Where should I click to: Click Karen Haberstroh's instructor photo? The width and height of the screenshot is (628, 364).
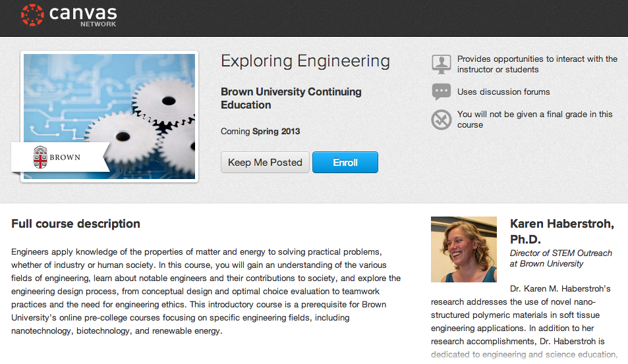point(463,249)
